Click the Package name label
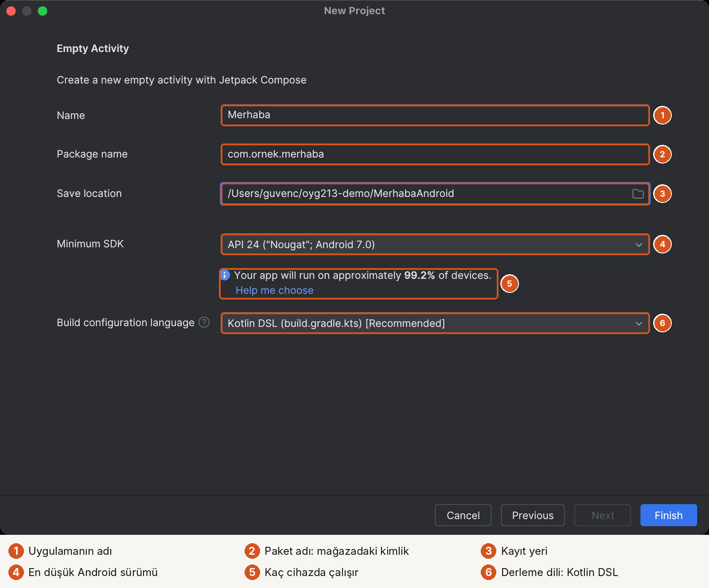Viewport: 709px width, 588px height. (x=92, y=154)
